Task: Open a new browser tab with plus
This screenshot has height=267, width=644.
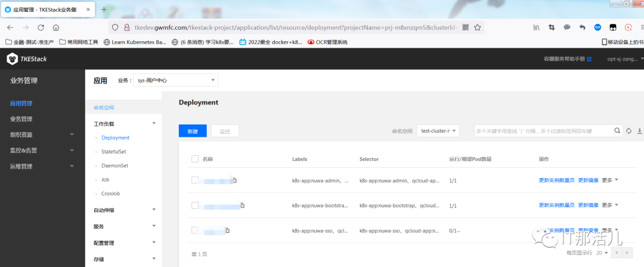Action: (x=104, y=9)
